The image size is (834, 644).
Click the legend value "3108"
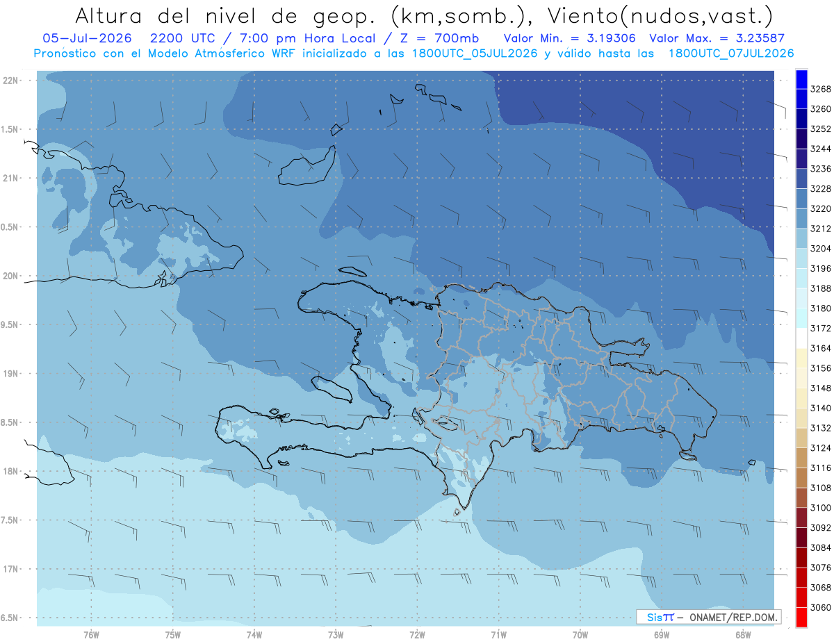tap(821, 488)
